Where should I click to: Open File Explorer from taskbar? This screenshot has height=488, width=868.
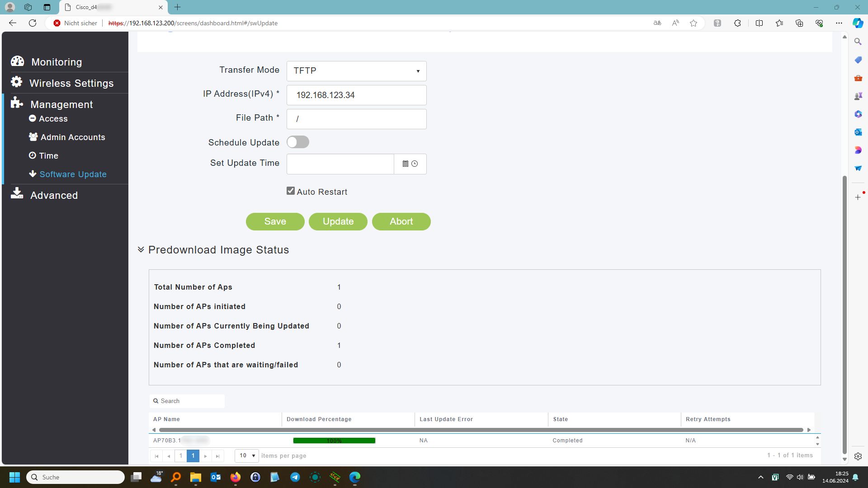[x=195, y=477]
